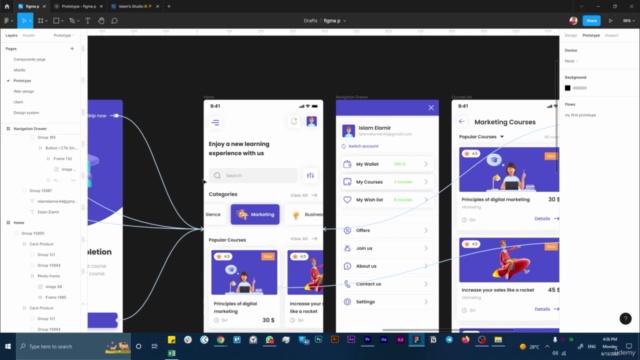The height and width of the screenshot is (360, 640).
Task: Select the Move tool
Action: pos(24,20)
